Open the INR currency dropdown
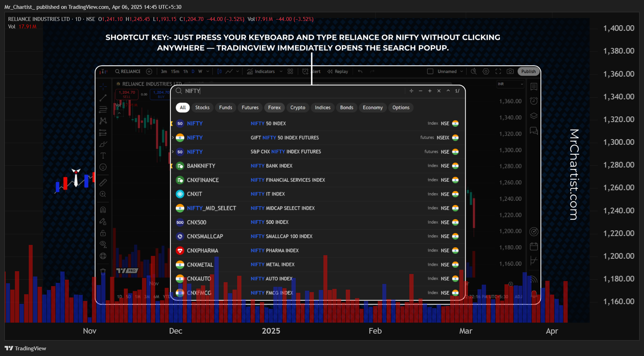 [511, 84]
